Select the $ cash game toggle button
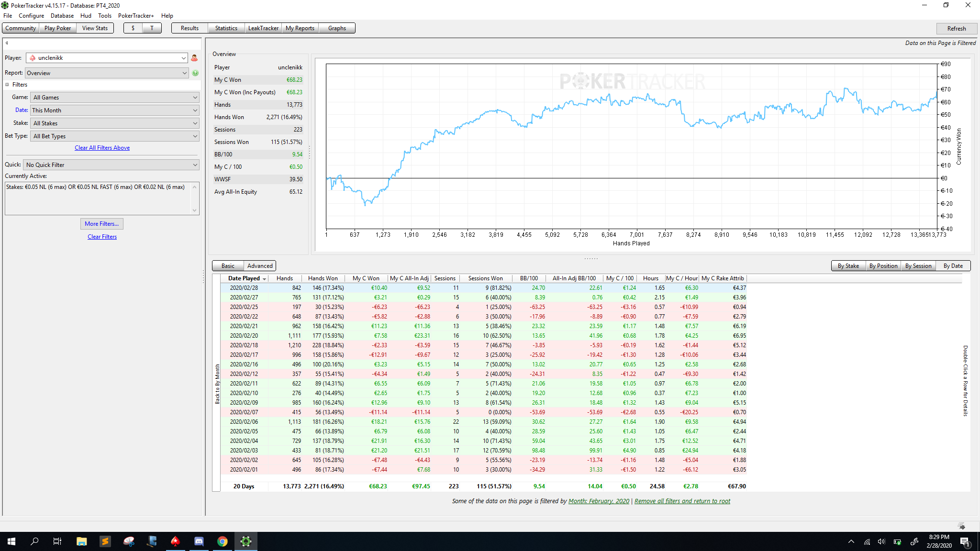Screen dimensions: 980x551 click(x=133, y=28)
